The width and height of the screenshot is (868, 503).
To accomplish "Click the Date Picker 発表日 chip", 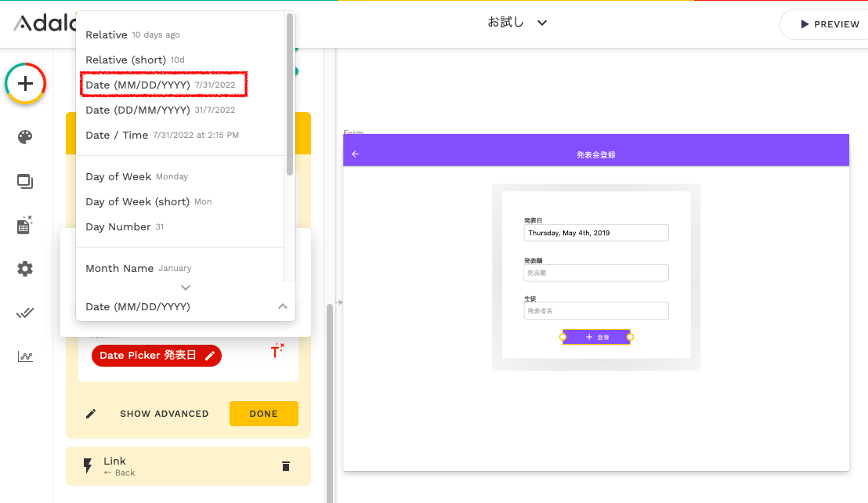I will (157, 356).
